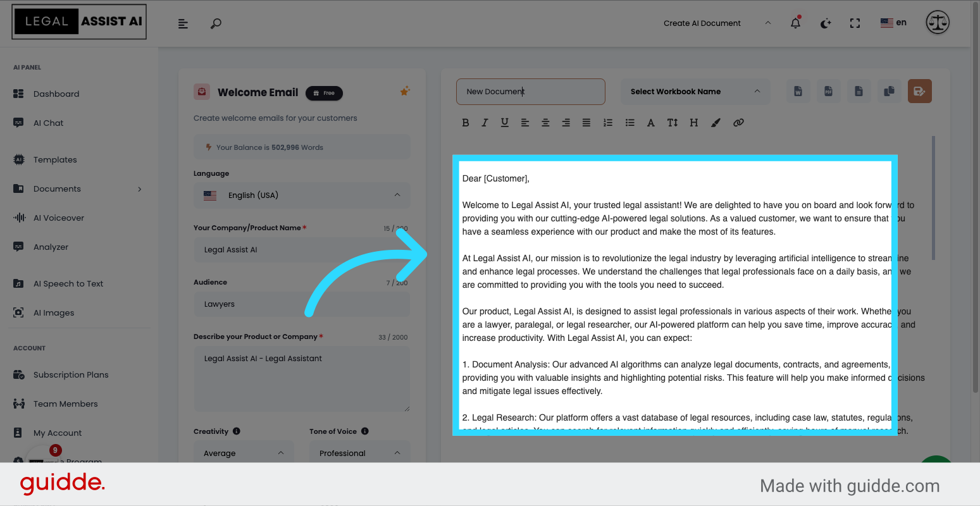Open Analyzer
The height and width of the screenshot is (506, 980).
click(51, 247)
